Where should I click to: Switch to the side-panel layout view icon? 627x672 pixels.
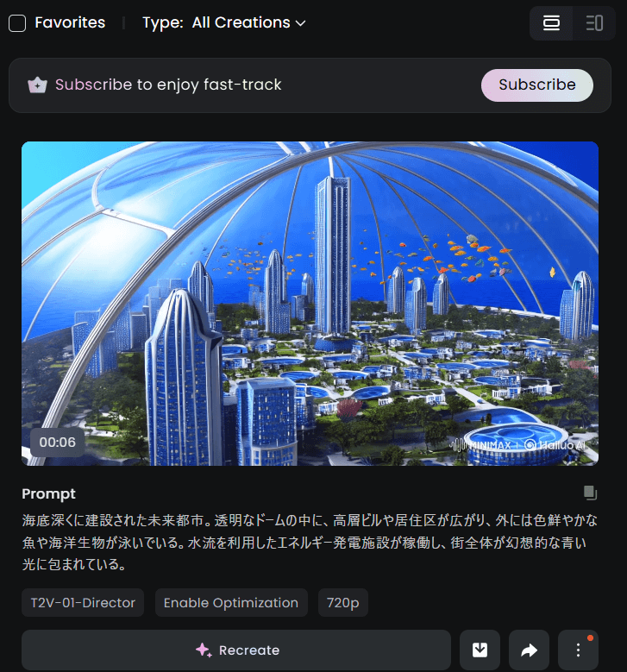pos(594,23)
